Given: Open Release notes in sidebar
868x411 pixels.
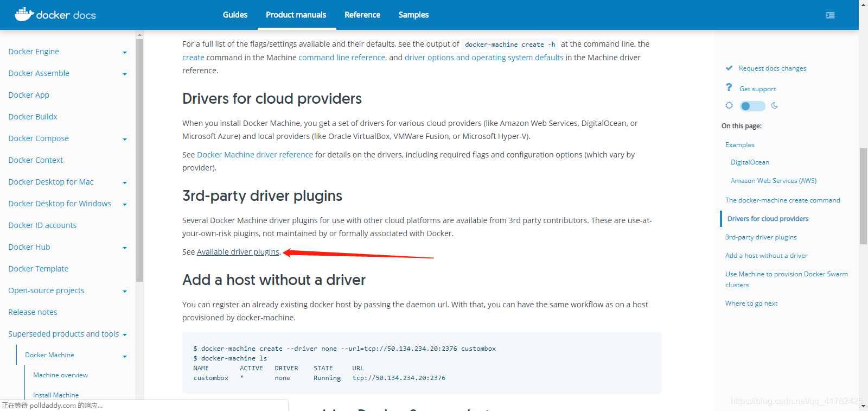Looking at the screenshot, I should (33, 312).
